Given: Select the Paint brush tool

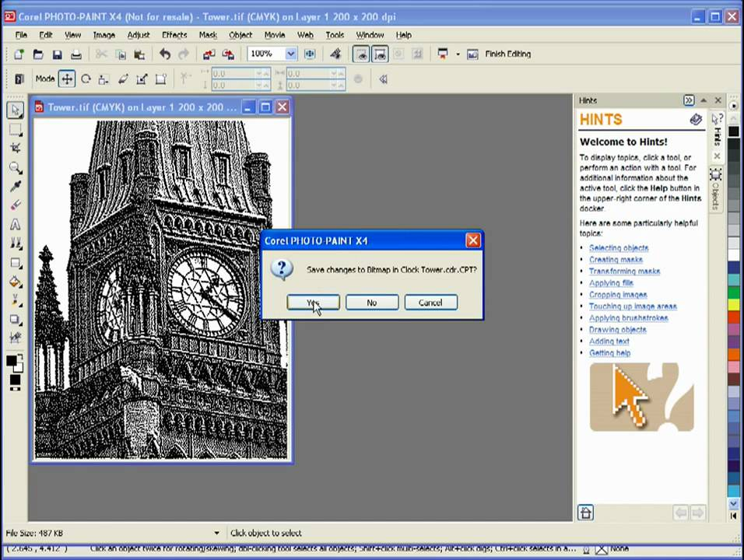Looking at the screenshot, I should [x=16, y=301].
